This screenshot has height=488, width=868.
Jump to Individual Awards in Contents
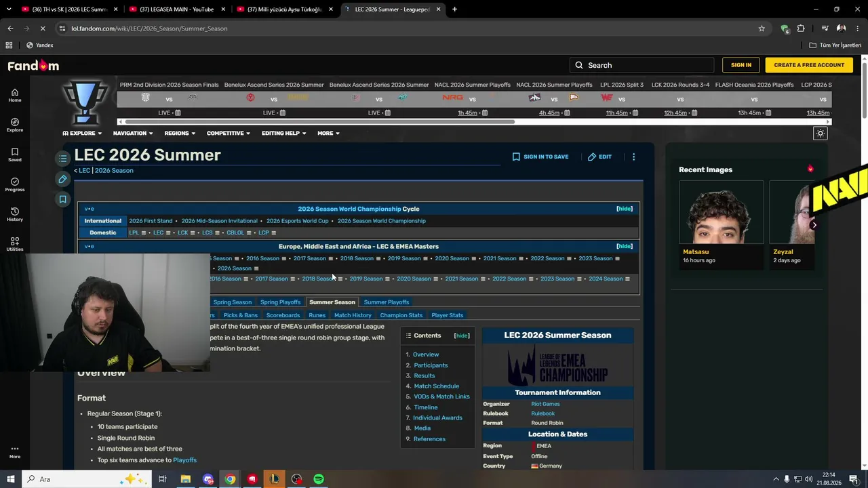pos(437,418)
